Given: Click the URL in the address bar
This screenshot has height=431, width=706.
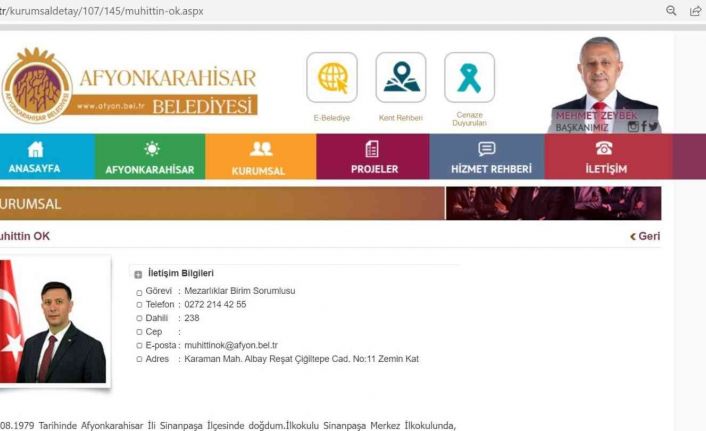Looking at the screenshot, I should 102,11.
